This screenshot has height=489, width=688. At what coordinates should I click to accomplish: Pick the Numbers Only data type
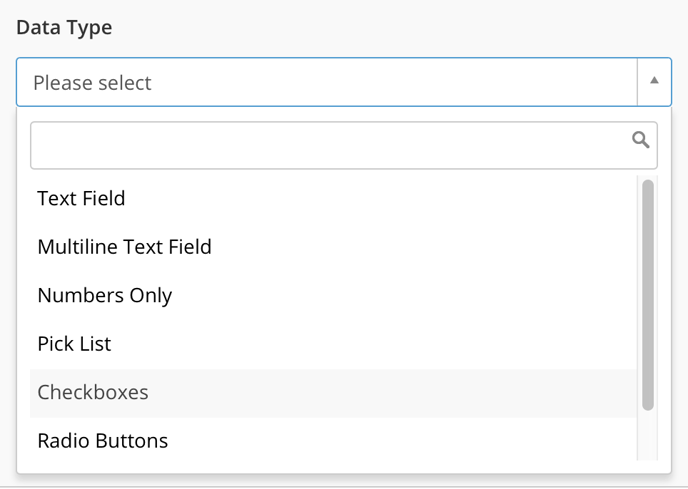(104, 295)
